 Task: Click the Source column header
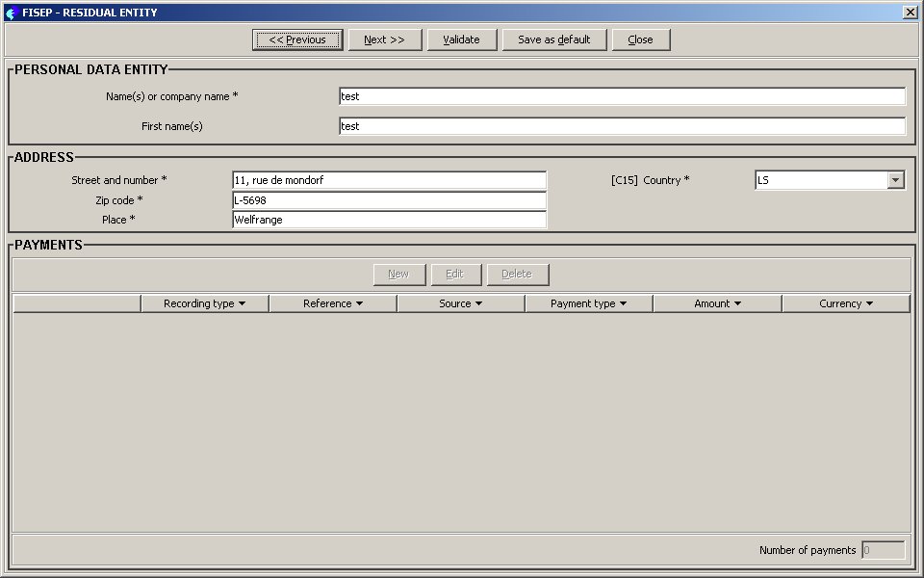460,303
